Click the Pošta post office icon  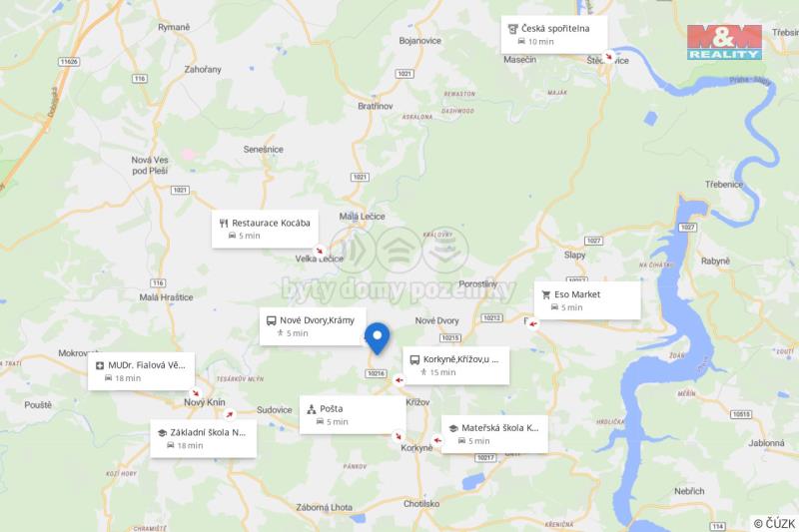pyautogui.click(x=312, y=409)
